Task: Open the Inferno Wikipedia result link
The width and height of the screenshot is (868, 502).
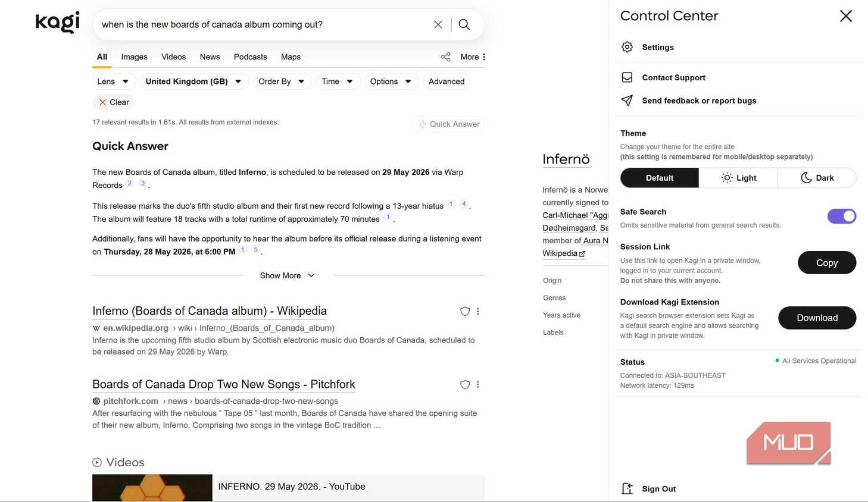Action: [x=210, y=311]
